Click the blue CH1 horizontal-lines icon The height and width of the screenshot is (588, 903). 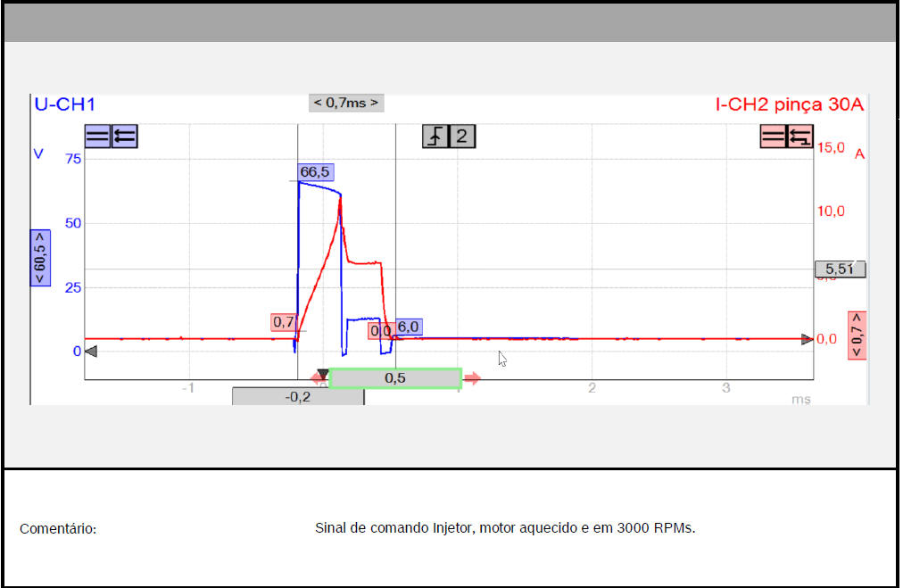(x=97, y=137)
